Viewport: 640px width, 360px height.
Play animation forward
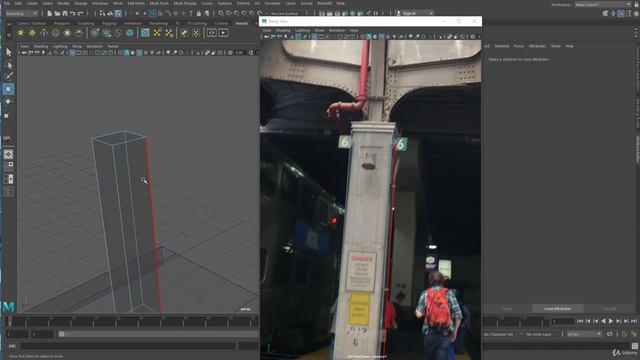click(x=611, y=321)
